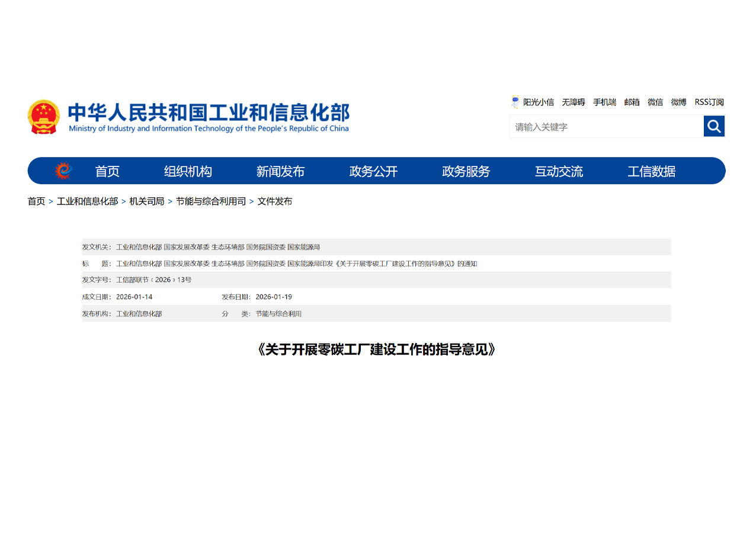Open the 阳光小信 robot assistant

point(532,102)
